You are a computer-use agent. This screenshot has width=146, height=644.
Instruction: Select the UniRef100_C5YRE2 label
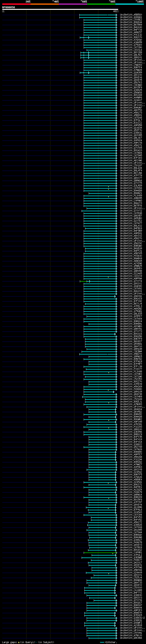(131, 20)
